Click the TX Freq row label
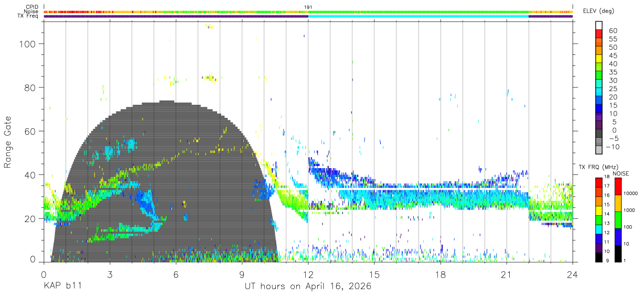 pyautogui.click(x=28, y=16)
